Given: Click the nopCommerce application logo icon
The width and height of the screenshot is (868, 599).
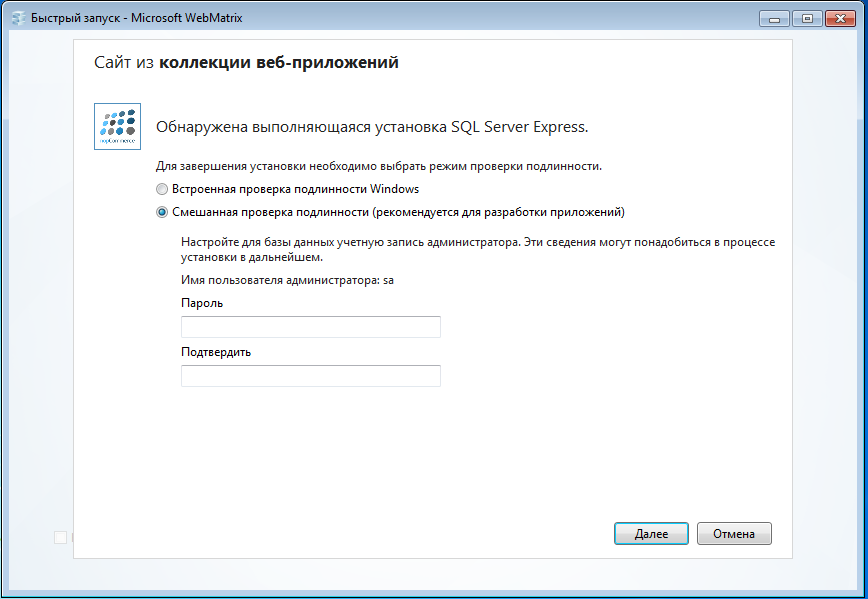Looking at the screenshot, I should click(x=117, y=126).
